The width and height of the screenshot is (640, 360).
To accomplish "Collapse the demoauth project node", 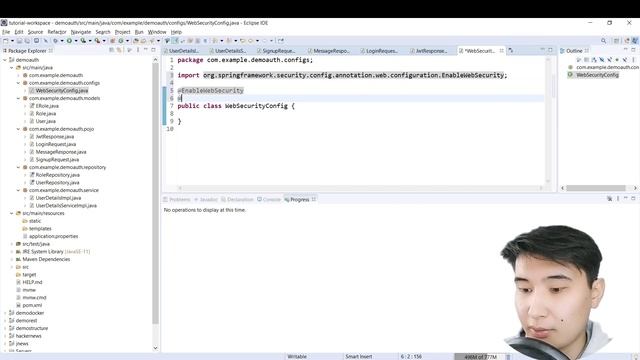I will 5,60.
